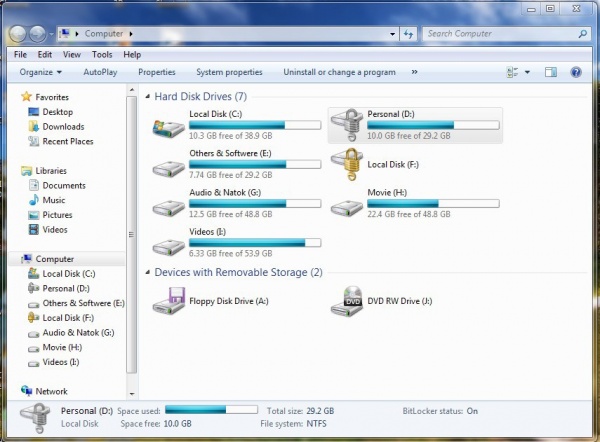Select Audio & Natok (G:) drive icon

pos(168,208)
